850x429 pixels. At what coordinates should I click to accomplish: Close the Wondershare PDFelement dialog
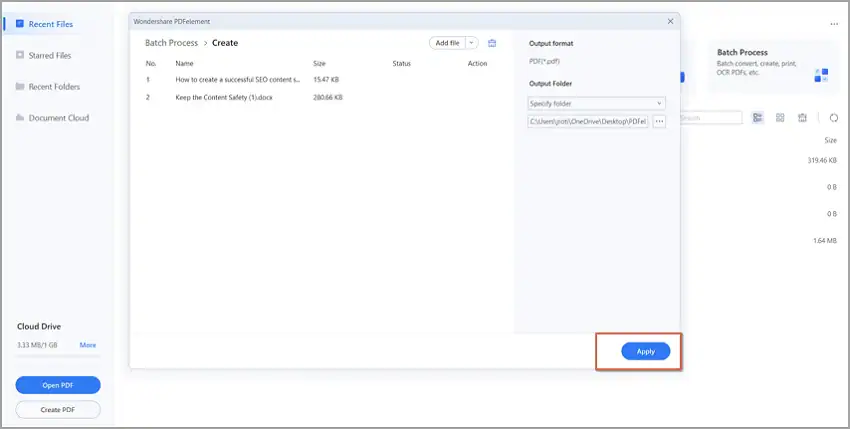[x=670, y=20]
